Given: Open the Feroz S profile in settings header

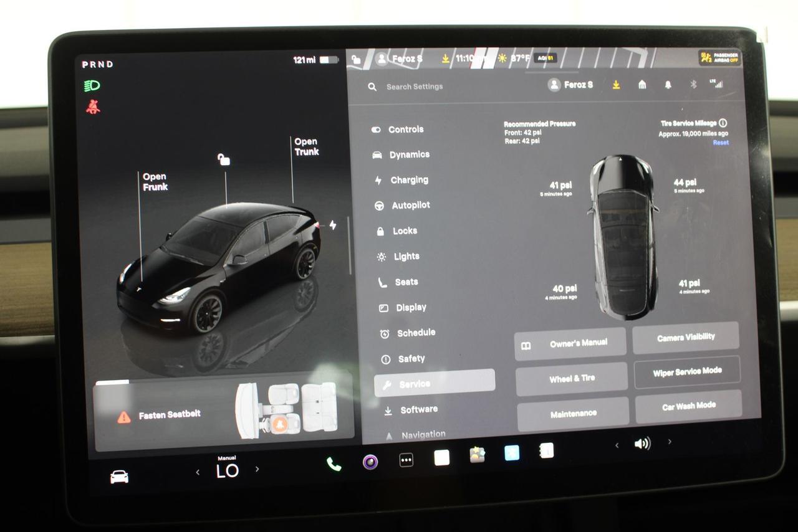Looking at the screenshot, I should tap(570, 85).
